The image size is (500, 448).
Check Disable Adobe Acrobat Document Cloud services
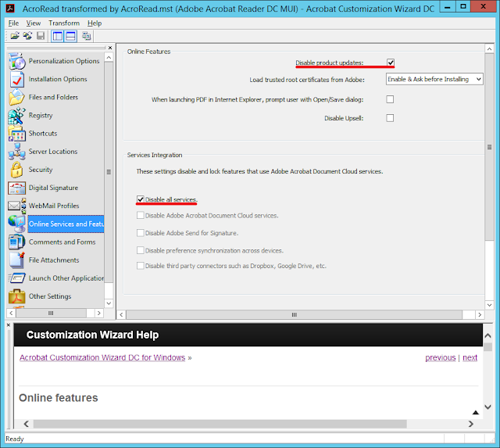[141, 215]
